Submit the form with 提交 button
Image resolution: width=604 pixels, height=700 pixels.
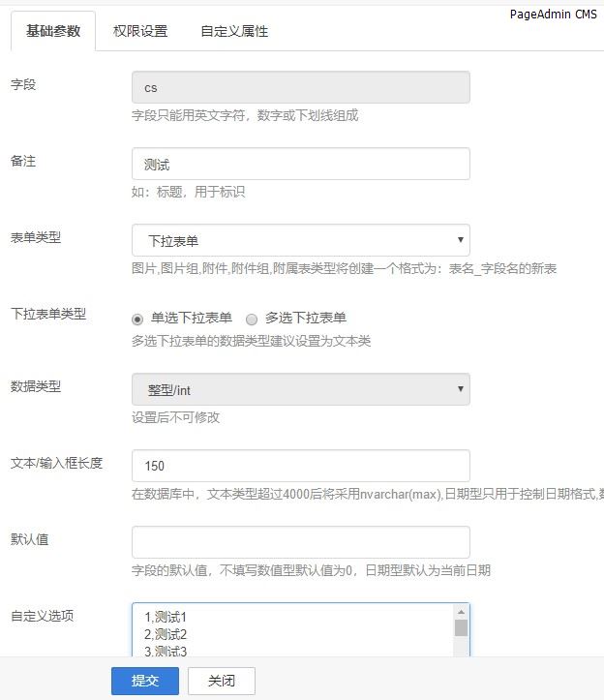[x=145, y=681]
